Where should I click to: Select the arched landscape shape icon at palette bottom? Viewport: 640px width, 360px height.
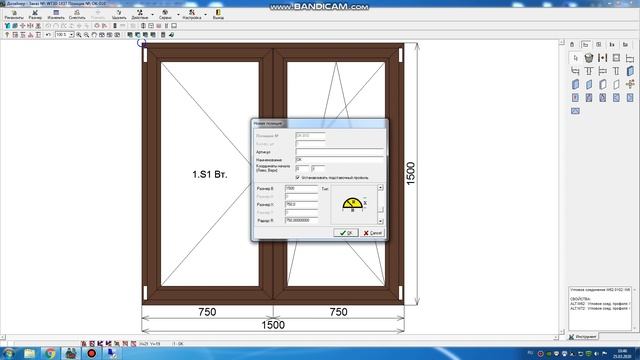[x=576, y=111]
